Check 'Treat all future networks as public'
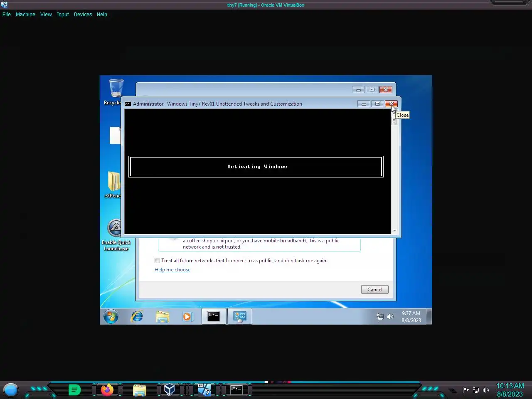Image resolution: width=532 pixels, height=399 pixels. 157,261
